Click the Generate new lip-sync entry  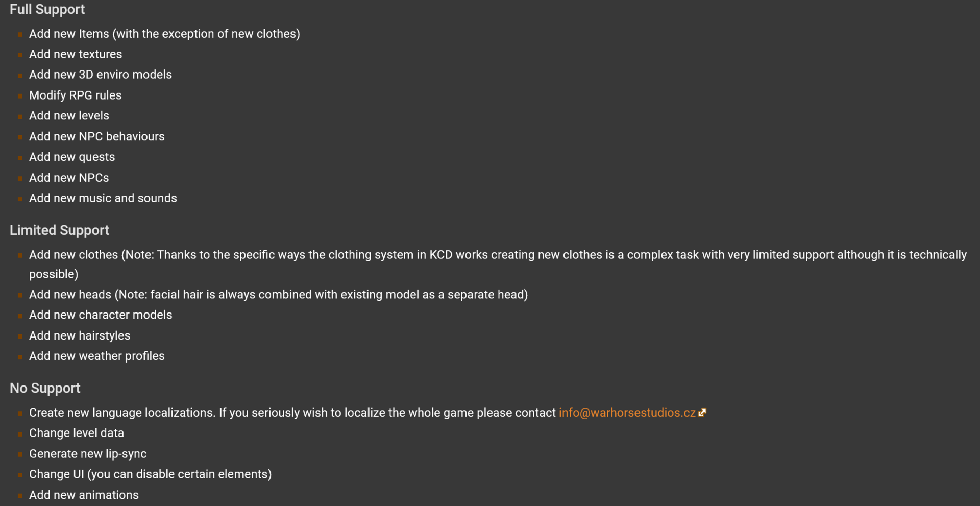tap(88, 454)
